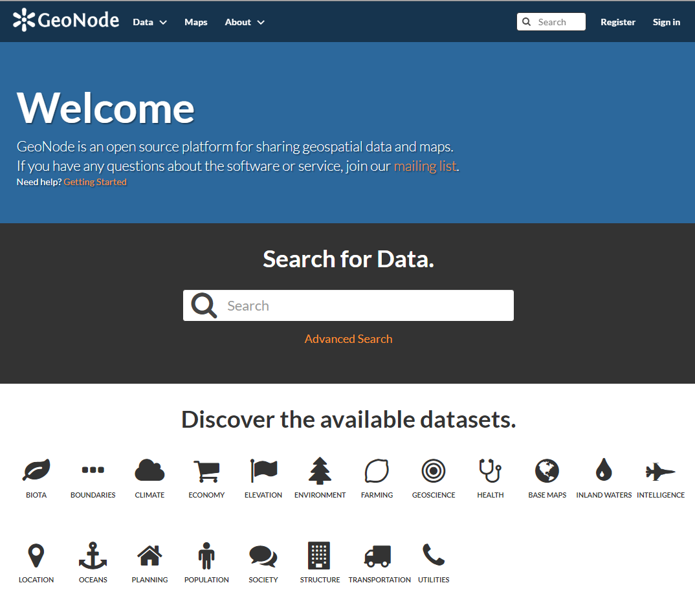Open the Location pin icon
This screenshot has width=695, height=616.
tap(36, 555)
